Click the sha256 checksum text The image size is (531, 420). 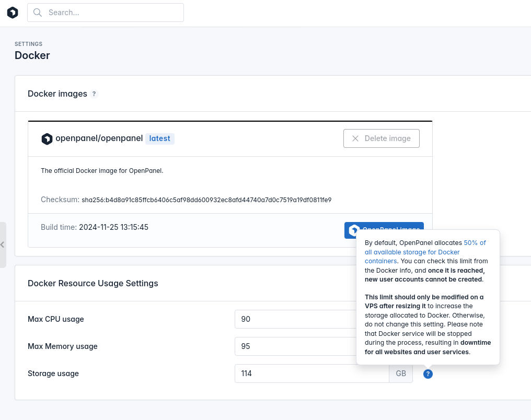206,200
